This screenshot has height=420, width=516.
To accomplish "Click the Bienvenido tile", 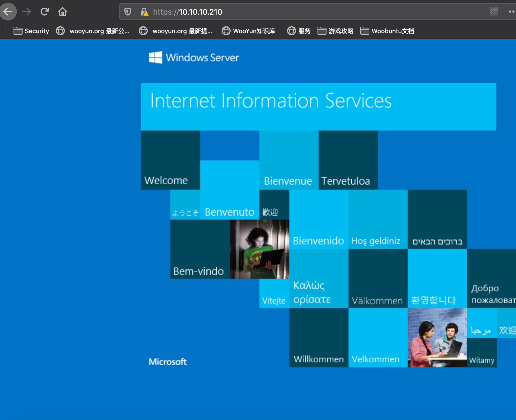I will 319,219.
